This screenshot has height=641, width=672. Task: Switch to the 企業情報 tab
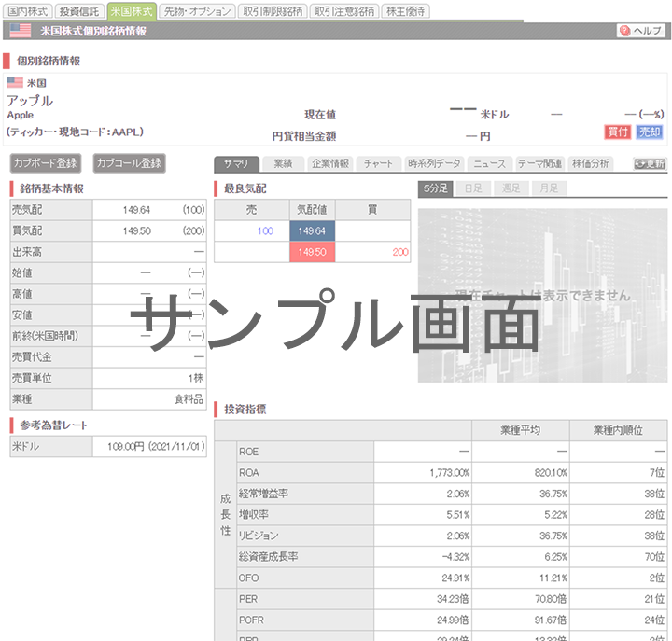coord(330,163)
